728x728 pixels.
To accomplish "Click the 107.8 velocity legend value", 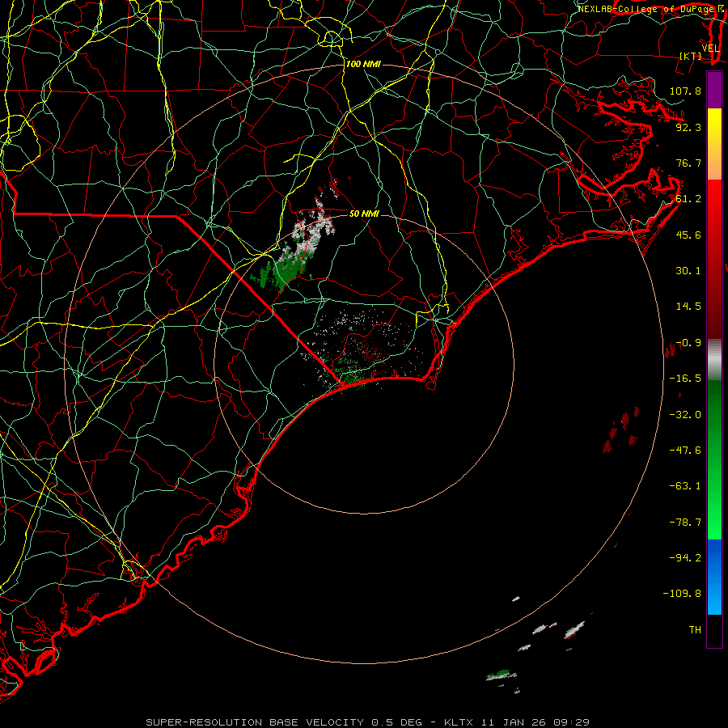I will [x=685, y=91].
